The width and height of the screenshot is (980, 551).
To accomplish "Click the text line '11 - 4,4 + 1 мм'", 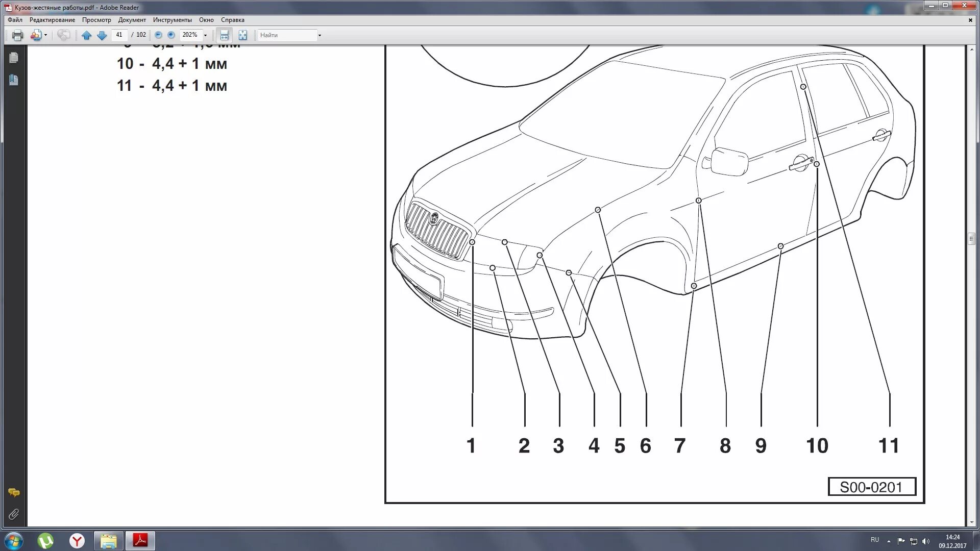I will pyautogui.click(x=172, y=86).
